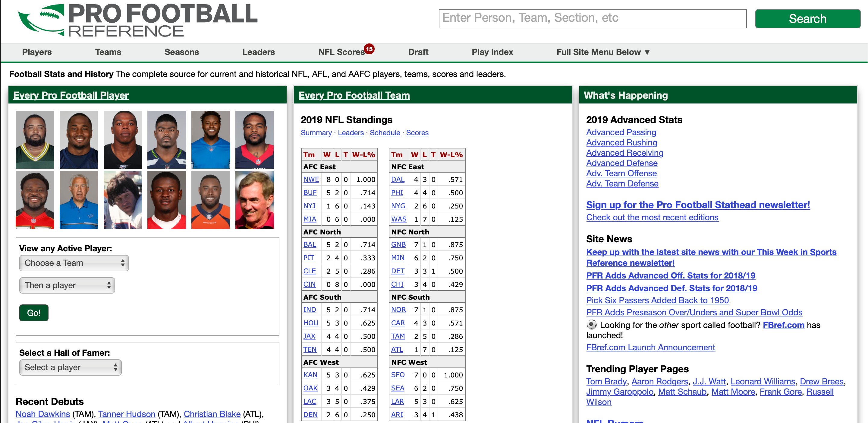Screen dimensions: 868x423
Task: Expand Full Site Menu Below
Action: coord(603,52)
